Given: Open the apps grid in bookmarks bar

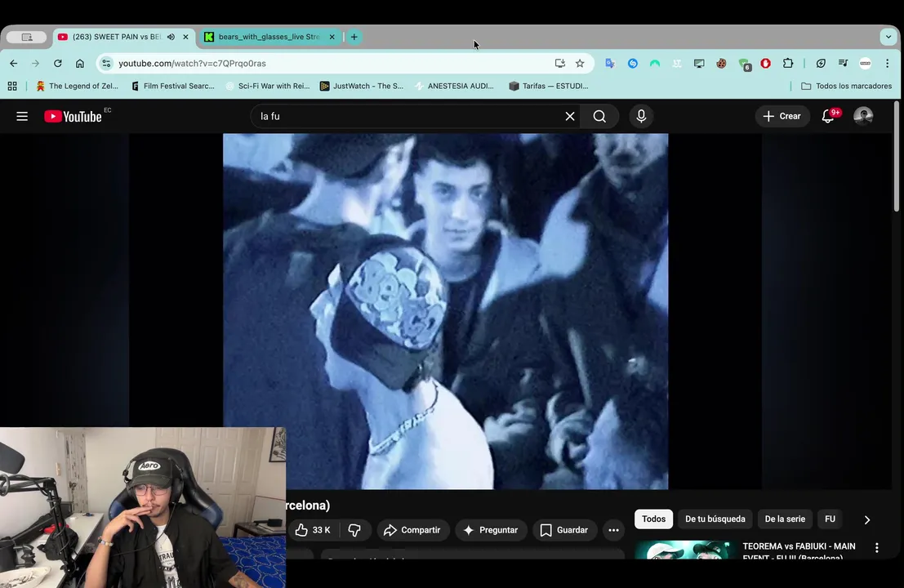Looking at the screenshot, I should (x=12, y=86).
